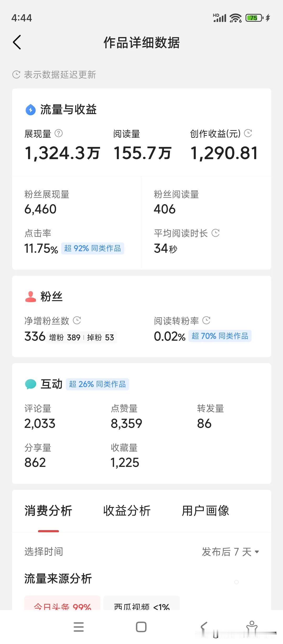Tap clock icon beside 净增粉丝数

(77, 320)
